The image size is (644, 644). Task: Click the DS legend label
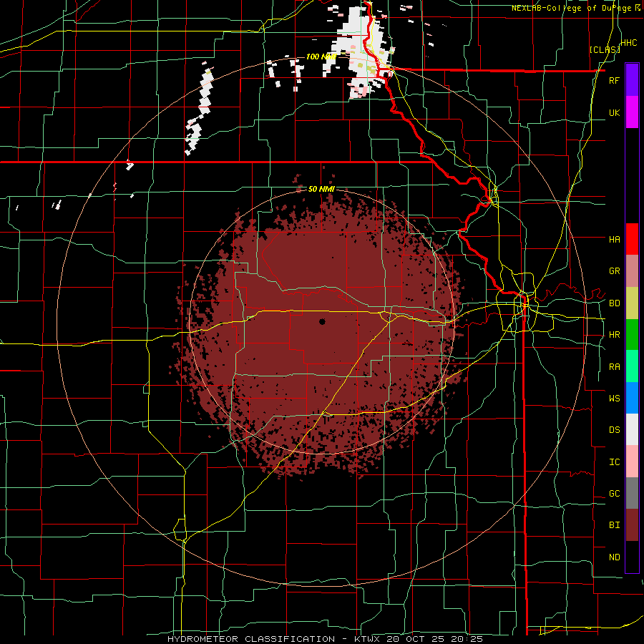[x=614, y=430]
